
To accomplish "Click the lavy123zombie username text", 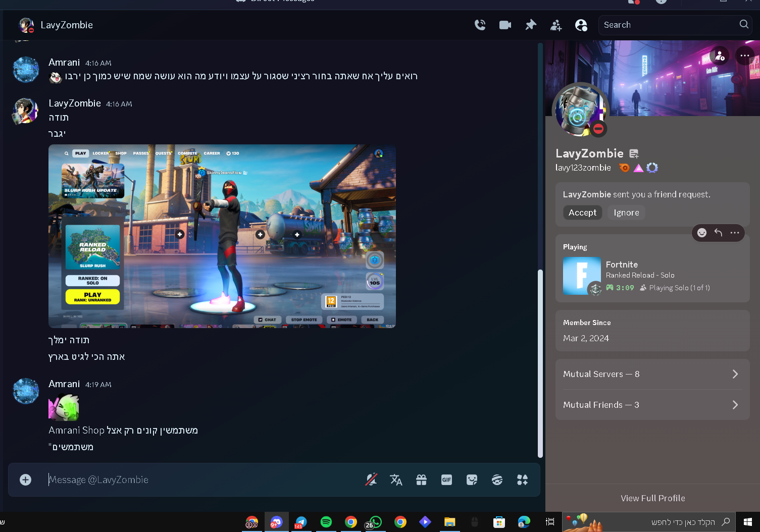I will pyautogui.click(x=583, y=168).
